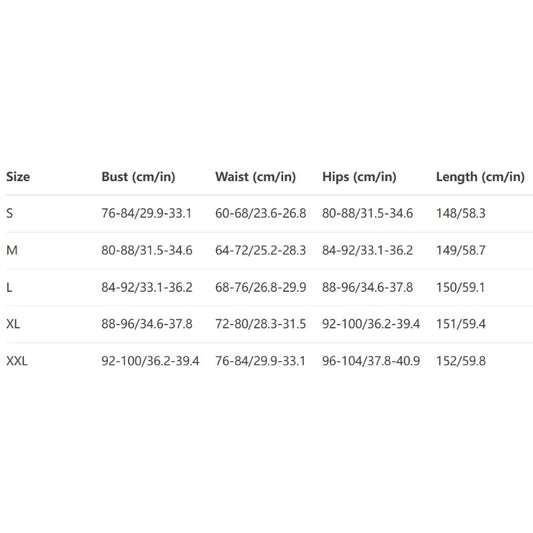Click the Length (cm/in) column header

480,177
